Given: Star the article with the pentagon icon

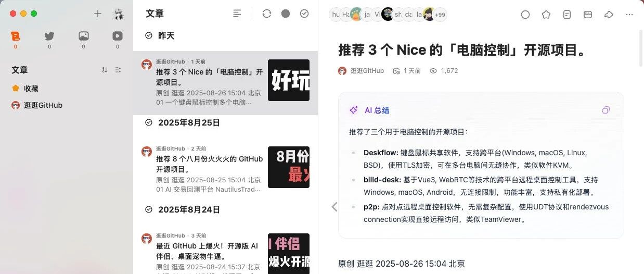Looking at the screenshot, I should click(546, 15).
